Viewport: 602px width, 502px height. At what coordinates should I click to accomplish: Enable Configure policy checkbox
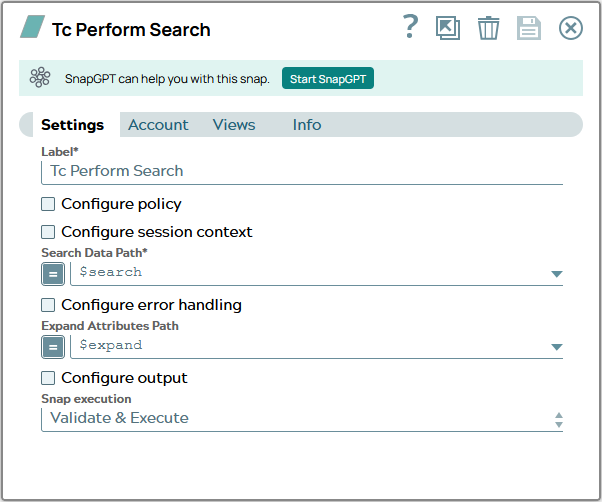click(x=48, y=204)
